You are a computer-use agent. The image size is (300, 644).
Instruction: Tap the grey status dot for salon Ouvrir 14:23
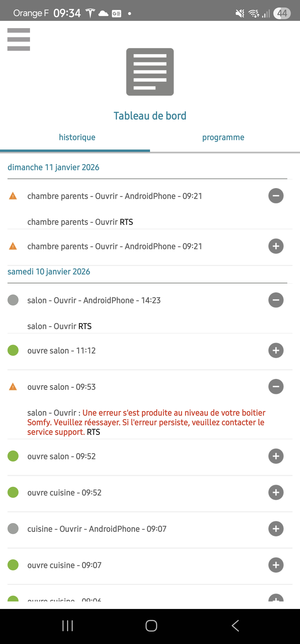[13, 300]
